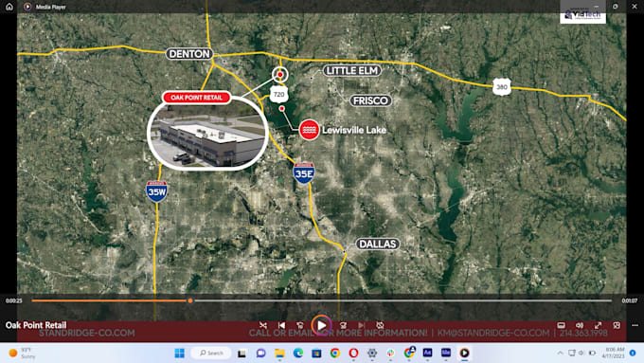Viewport: 644px width, 363px height.
Task: Open Microsoft Store from the taskbar
Action: point(316,354)
